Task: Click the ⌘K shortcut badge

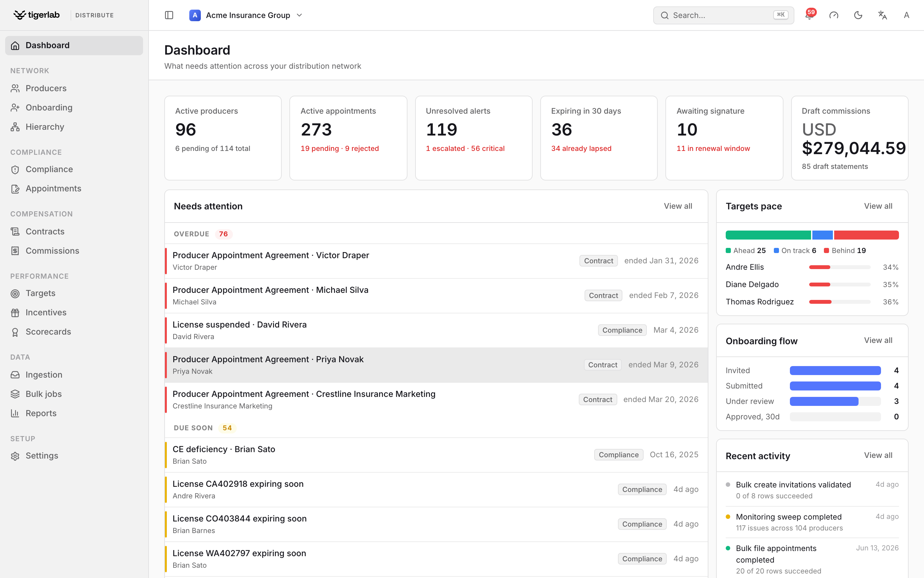Action: click(x=781, y=15)
